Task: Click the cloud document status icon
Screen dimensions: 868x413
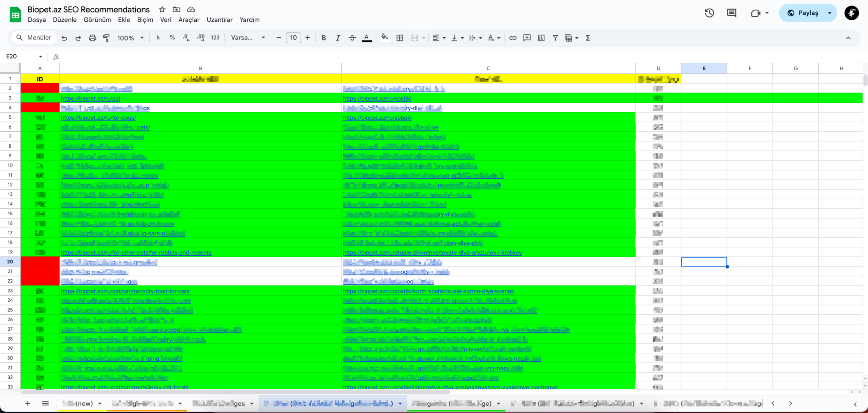Action: tap(191, 9)
